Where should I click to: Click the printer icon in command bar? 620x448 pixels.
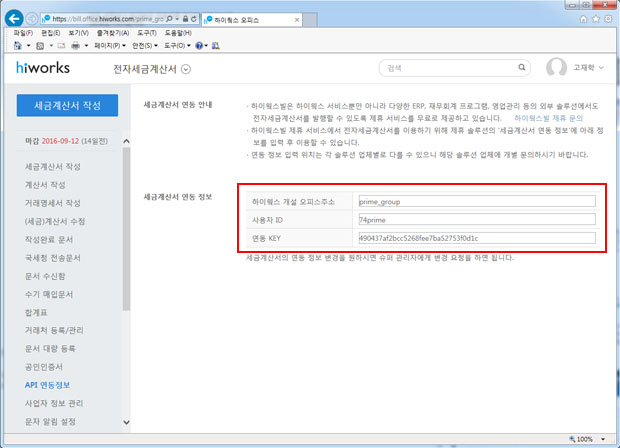click(x=76, y=46)
